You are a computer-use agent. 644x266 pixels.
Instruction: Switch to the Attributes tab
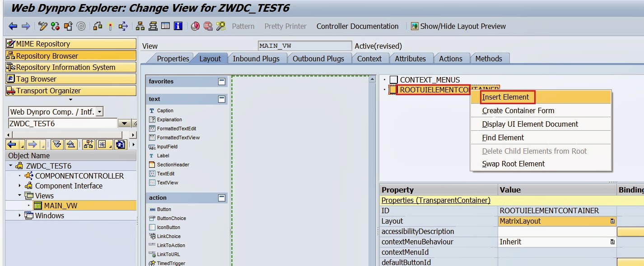click(410, 59)
